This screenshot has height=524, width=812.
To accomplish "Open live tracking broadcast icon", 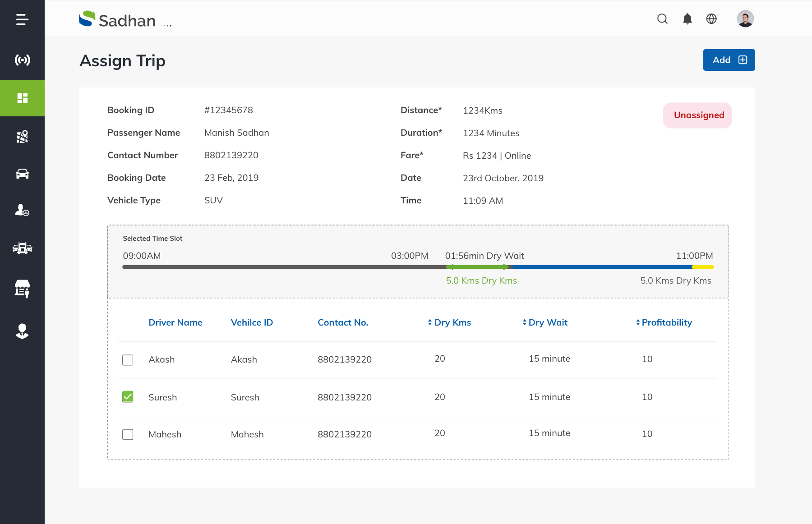I will point(22,60).
